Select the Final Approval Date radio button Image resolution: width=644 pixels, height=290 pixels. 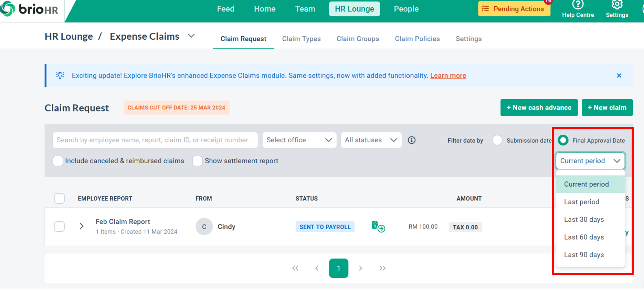pyautogui.click(x=563, y=140)
